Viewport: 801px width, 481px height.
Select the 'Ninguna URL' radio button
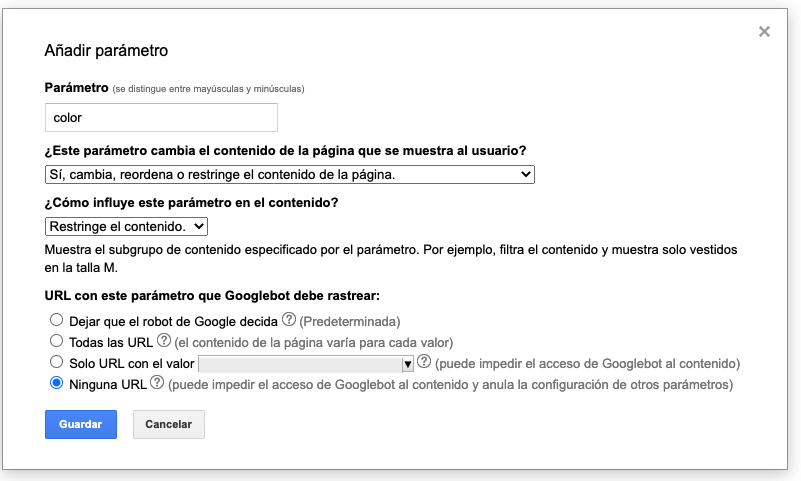click(x=56, y=384)
